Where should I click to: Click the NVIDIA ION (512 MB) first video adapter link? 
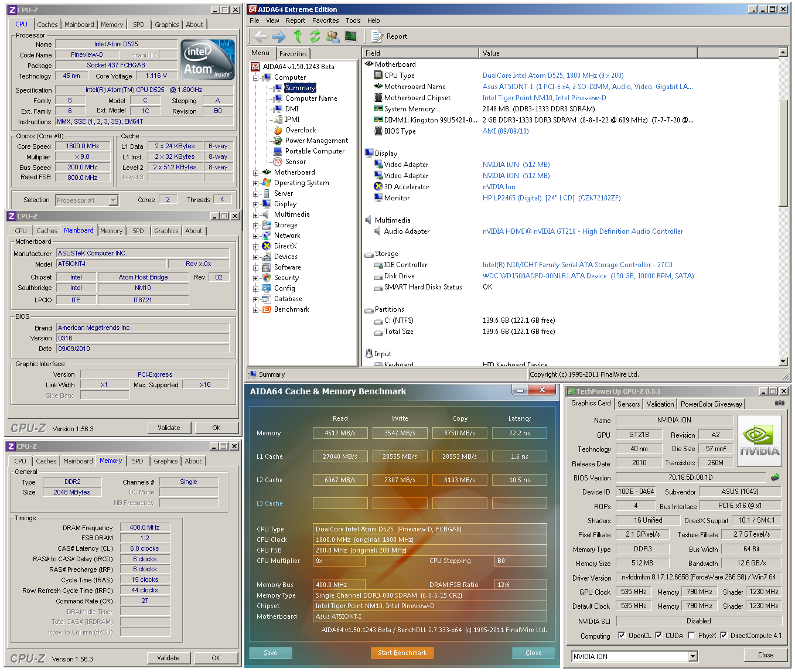point(516,165)
